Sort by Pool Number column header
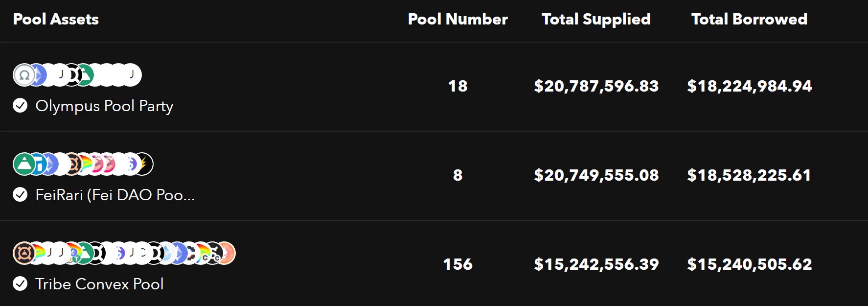The height and width of the screenshot is (306, 868). (458, 19)
